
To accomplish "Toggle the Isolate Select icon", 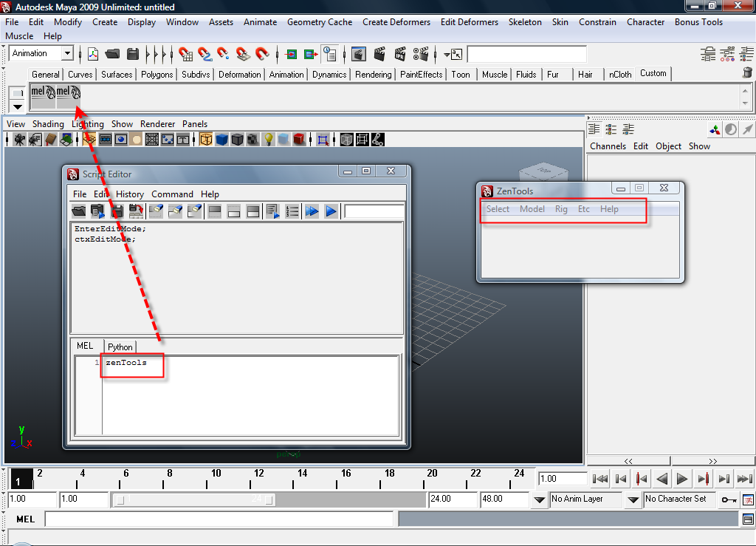I will point(323,140).
